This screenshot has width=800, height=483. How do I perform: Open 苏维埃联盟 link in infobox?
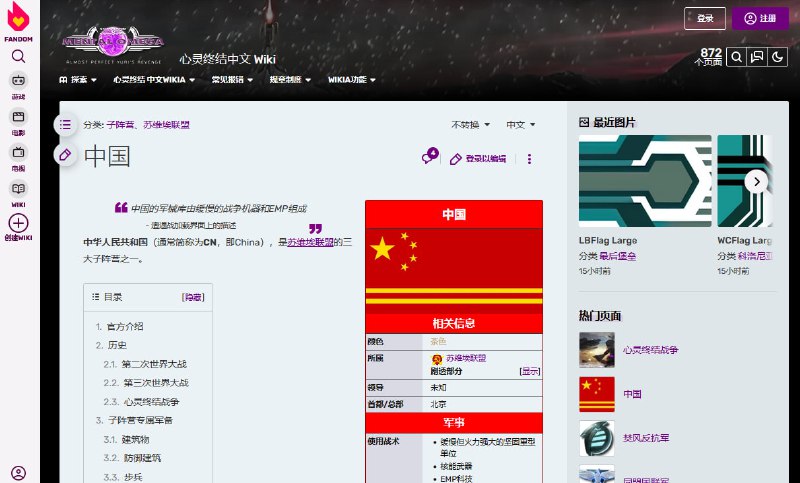(466, 358)
